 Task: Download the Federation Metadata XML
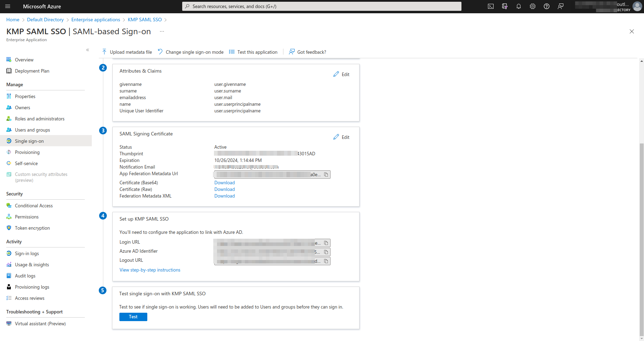[x=224, y=196]
